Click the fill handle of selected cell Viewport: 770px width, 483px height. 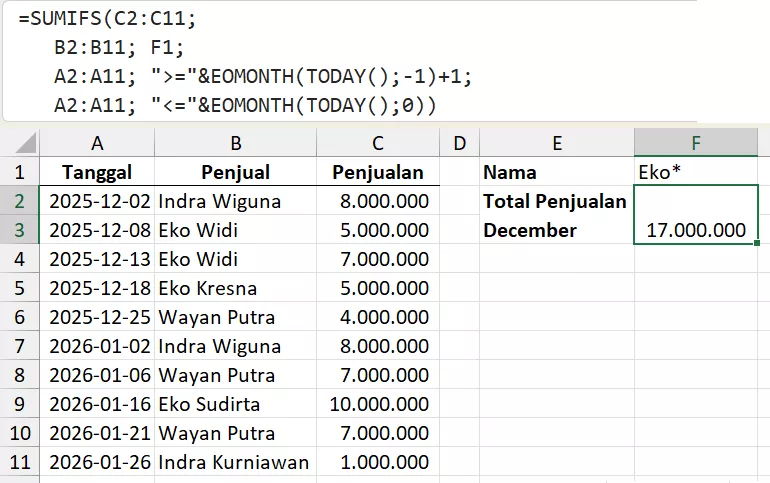(x=757, y=243)
